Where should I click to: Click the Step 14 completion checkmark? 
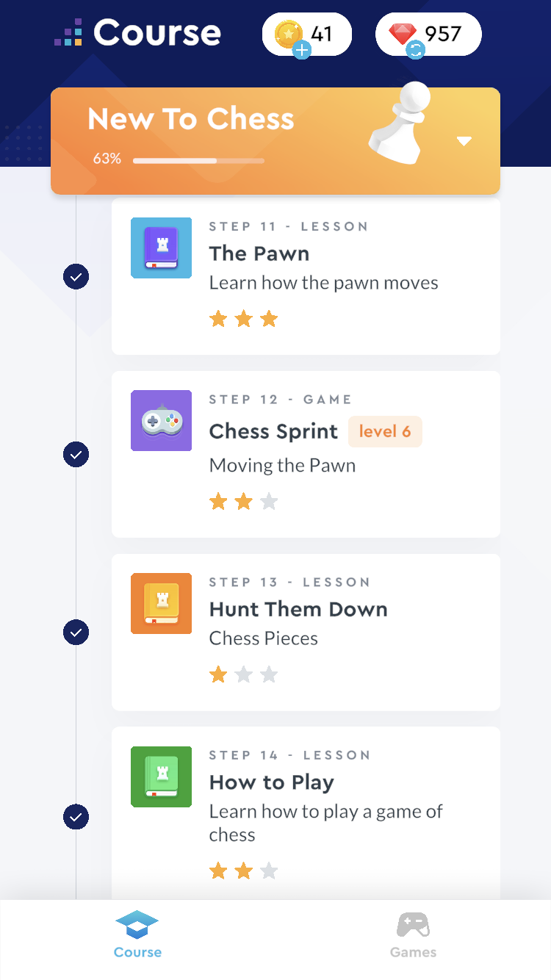click(76, 816)
